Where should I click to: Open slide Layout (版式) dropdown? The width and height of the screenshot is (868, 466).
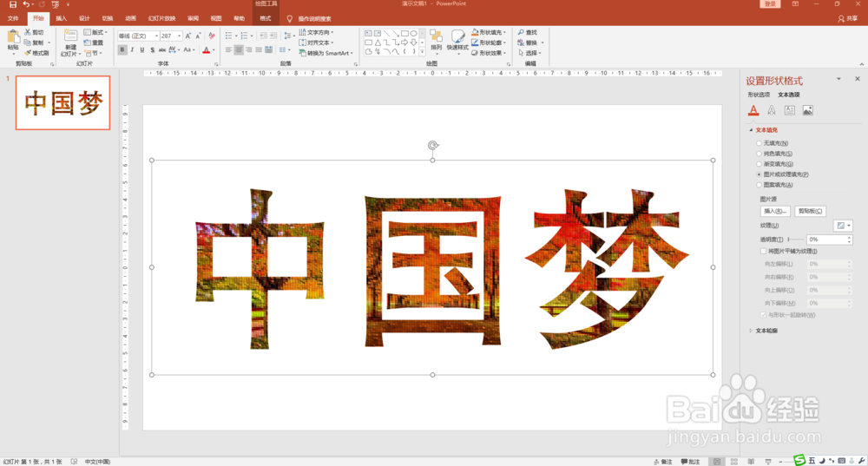coord(95,33)
